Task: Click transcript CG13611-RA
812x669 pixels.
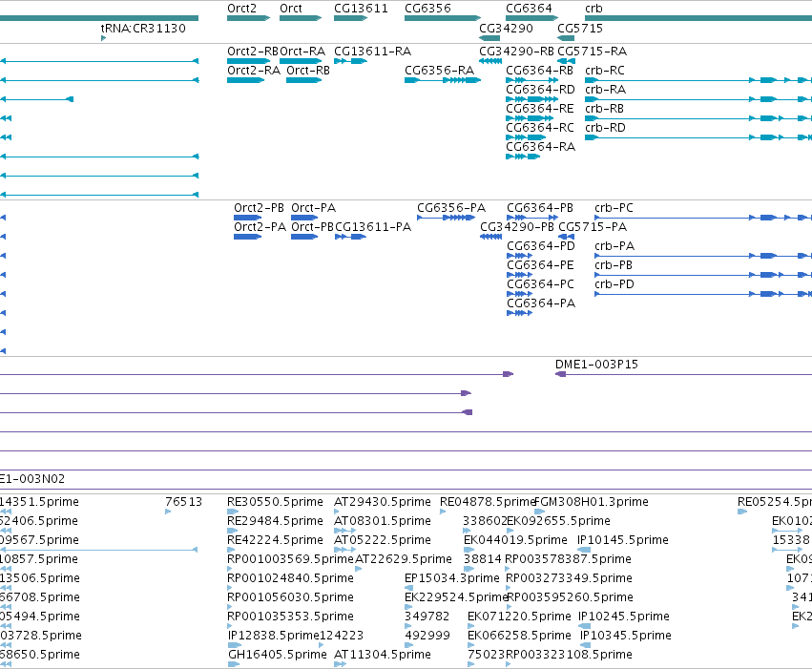Action: (350, 61)
